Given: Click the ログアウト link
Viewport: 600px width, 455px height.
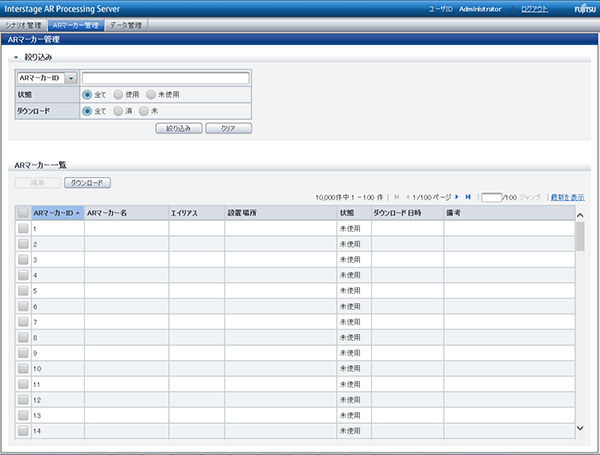Looking at the screenshot, I should click(535, 8).
